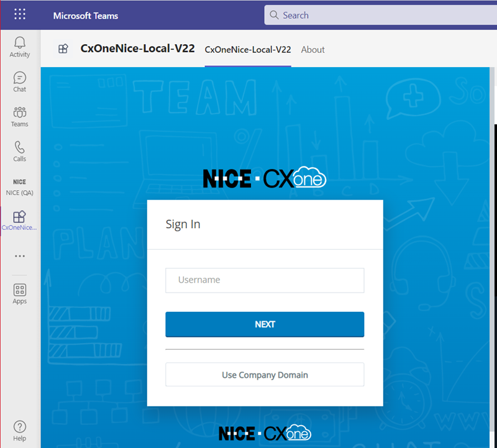The height and width of the screenshot is (448, 497).
Task: Open Chat in the sidebar
Action: pos(20,82)
